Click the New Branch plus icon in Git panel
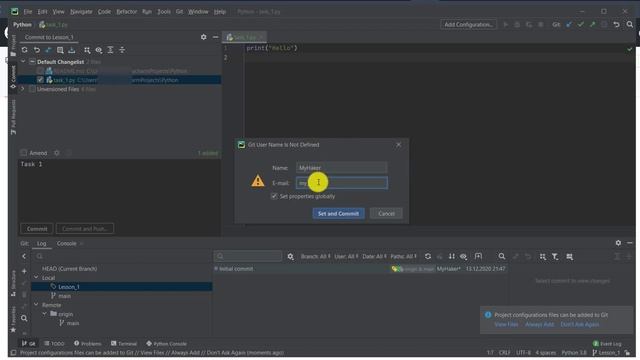The image size is (640, 360). (24, 271)
